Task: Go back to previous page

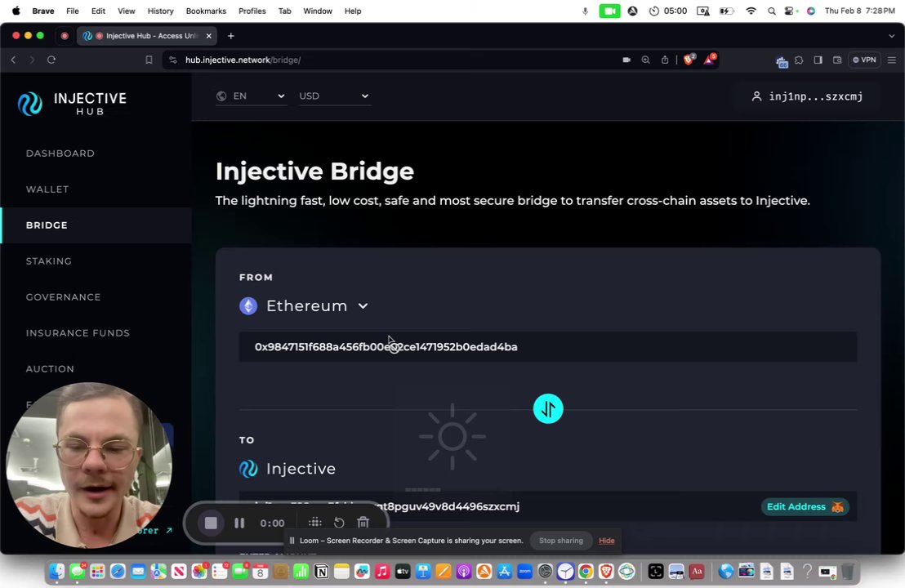Action: coord(14,60)
